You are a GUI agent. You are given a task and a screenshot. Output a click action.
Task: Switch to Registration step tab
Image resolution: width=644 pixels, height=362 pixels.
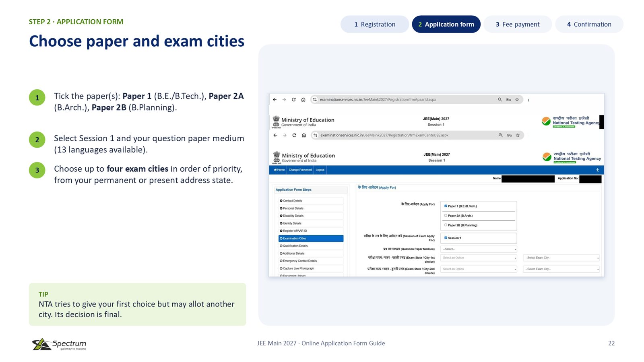(375, 24)
